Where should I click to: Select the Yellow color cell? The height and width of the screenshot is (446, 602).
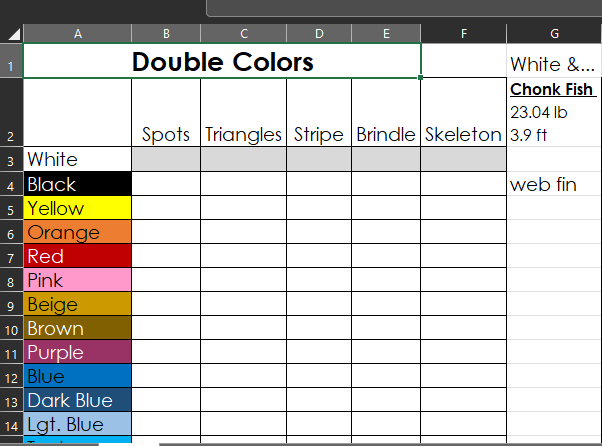coord(77,208)
